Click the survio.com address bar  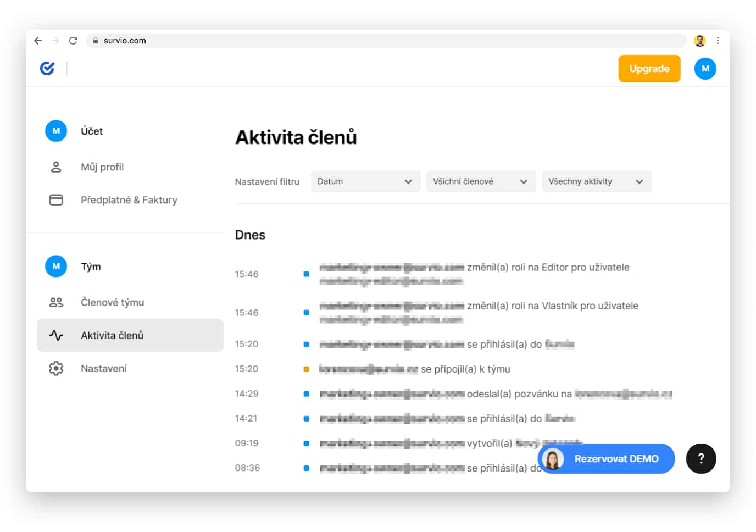[385, 41]
